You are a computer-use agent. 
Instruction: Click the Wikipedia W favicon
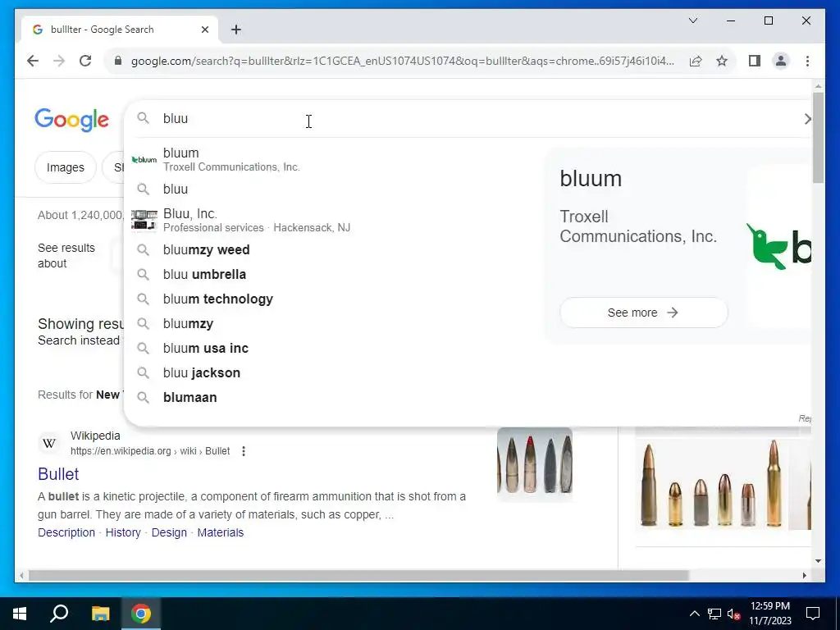[48, 443]
